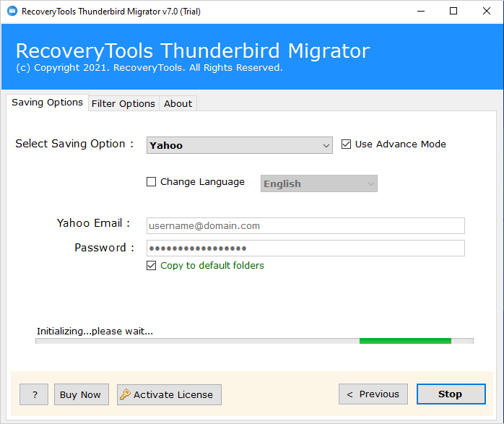The height and width of the screenshot is (424, 504).
Task: Uncheck Copy to default folders
Action: tap(152, 266)
